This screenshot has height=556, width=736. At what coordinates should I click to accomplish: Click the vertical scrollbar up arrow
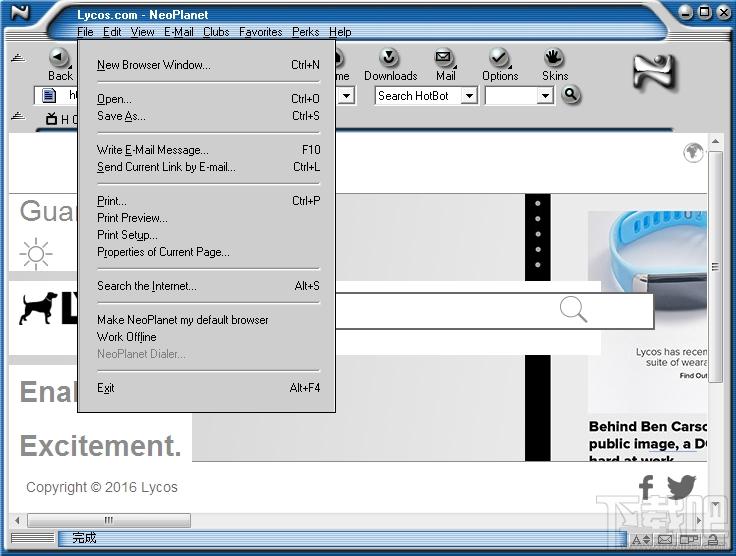pyautogui.click(x=715, y=141)
